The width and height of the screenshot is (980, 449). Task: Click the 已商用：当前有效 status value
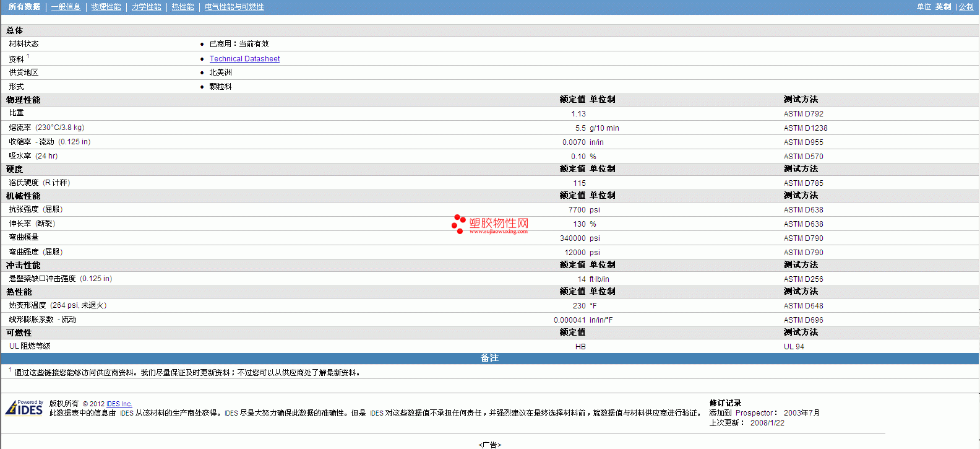239,44
